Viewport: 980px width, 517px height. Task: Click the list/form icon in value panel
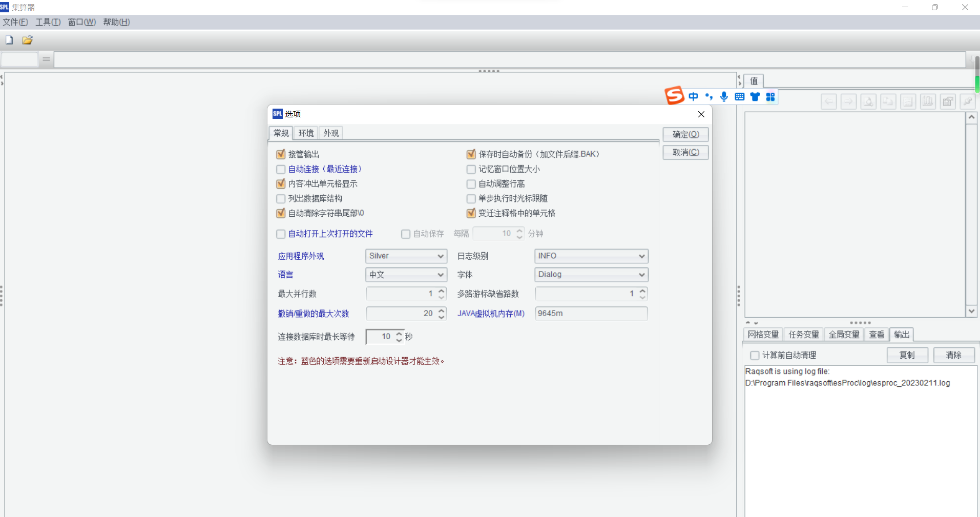908,101
